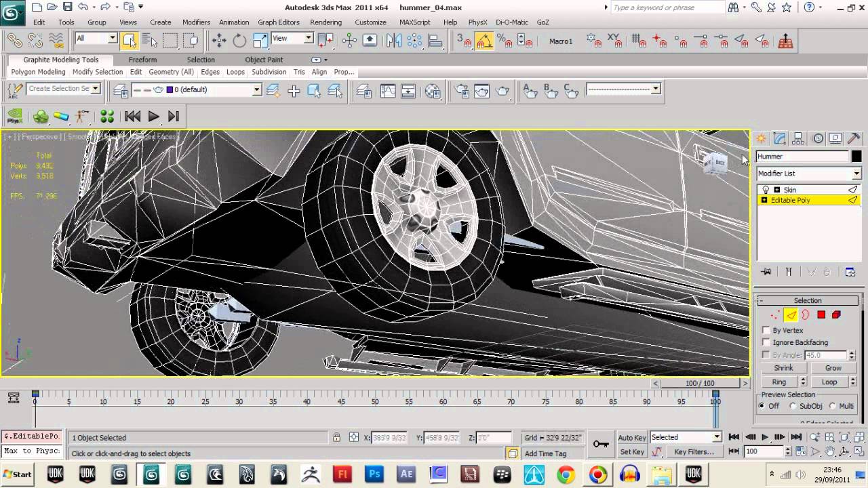The image size is (868, 488).
Task: Toggle the Percent Snap icon
Action: pyautogui.click(x=504, y=41)
